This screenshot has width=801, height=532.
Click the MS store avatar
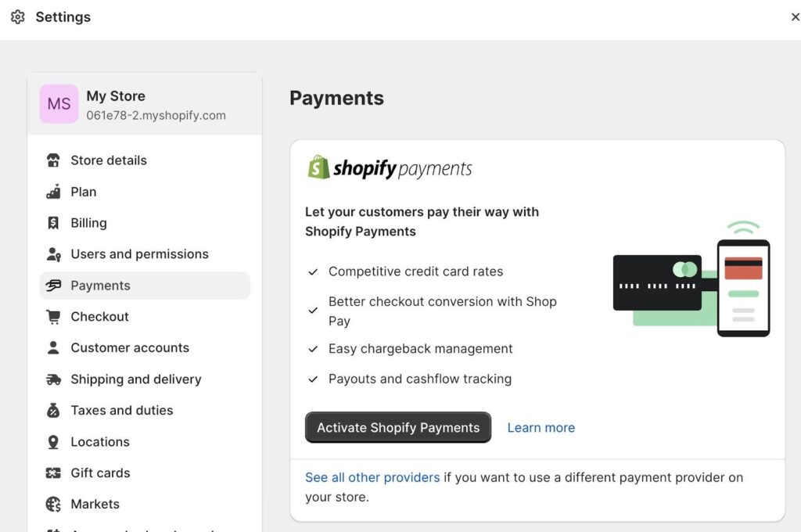point(59,104)
